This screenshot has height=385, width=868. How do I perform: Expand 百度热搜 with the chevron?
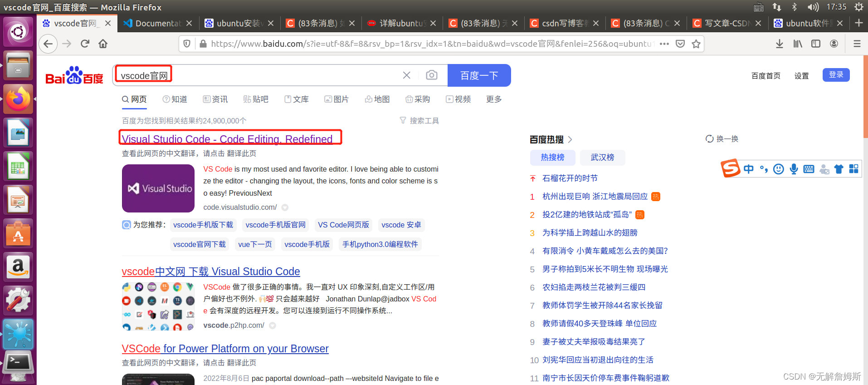pyautogui.click(x=570, y=139)
